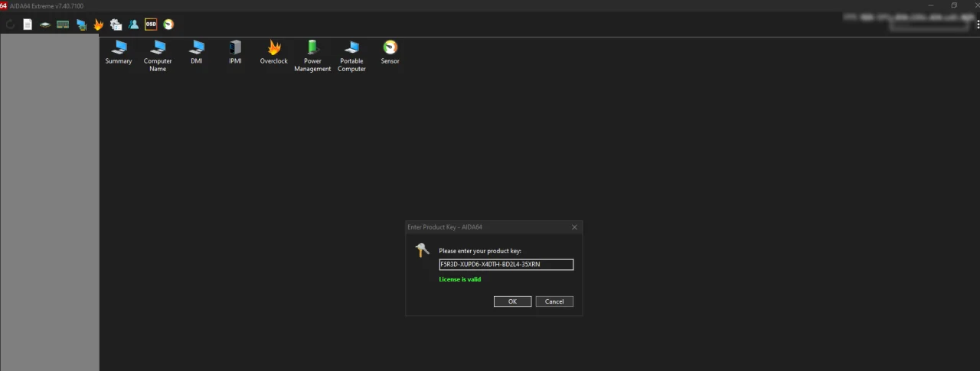The height and width of the screenshot is (371, 980).
Task: Click the AIDA64 logo in the title bar
Action: point(3,5)
